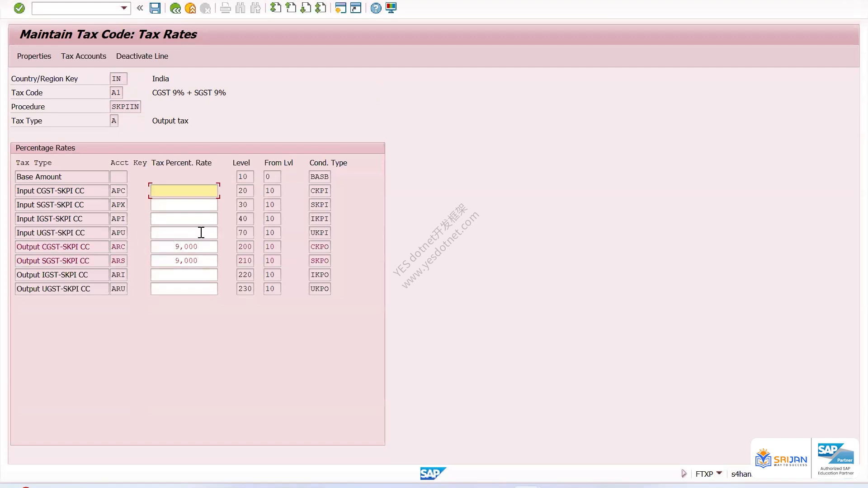
Task: Select the Input SGST-SKPI CC rate field
Action: point(184,205)
